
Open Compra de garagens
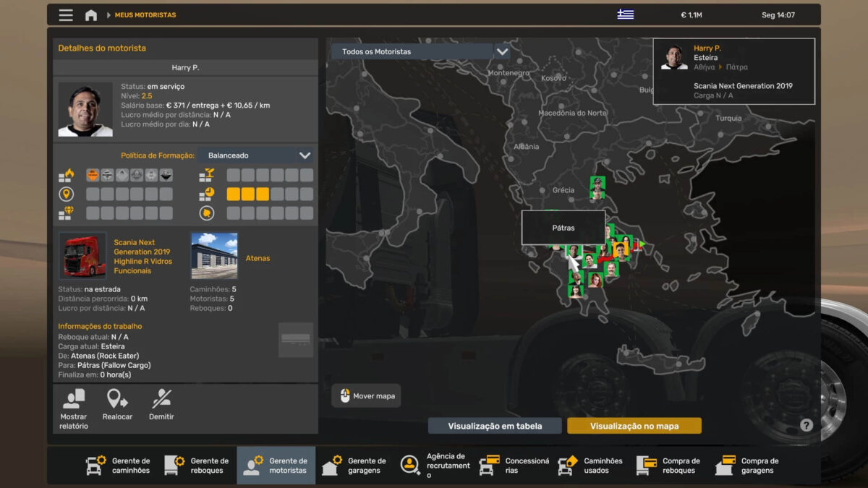747,466
